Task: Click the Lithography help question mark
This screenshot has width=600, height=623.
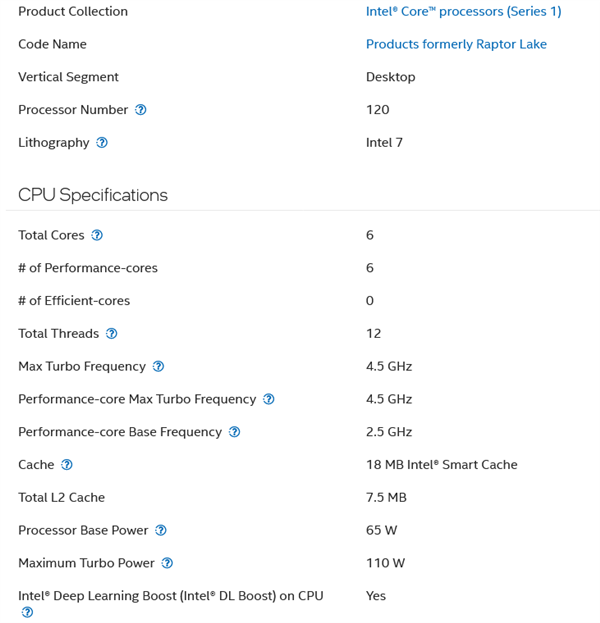Action: [x=102, y=143]
